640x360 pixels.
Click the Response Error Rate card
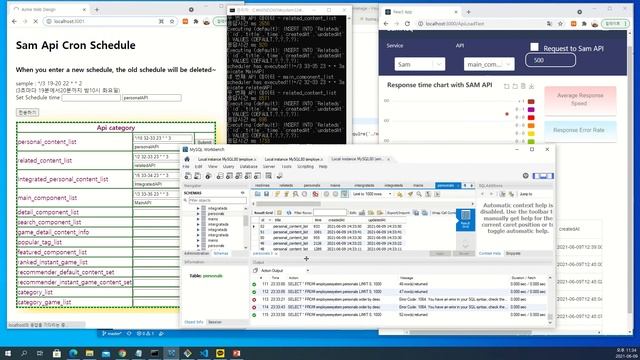click(580, 130)
